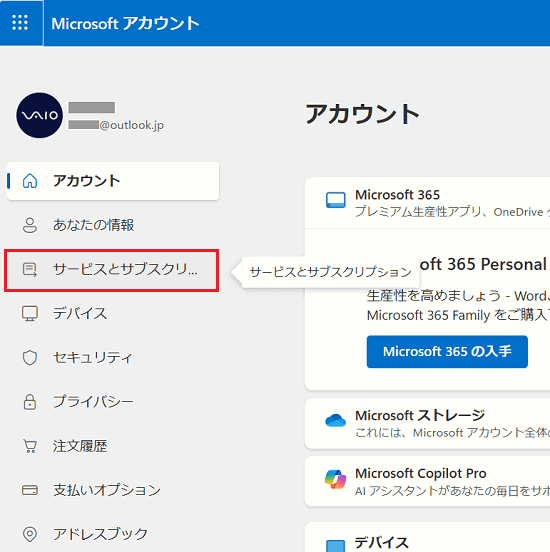
Task: Click the OneDrive cloud icon
Action: tap(336, 420)
